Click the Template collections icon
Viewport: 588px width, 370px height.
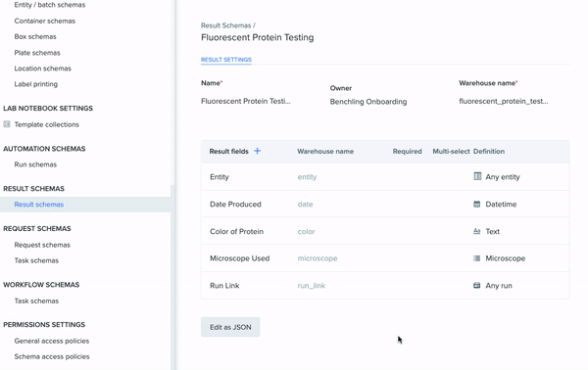(7, 124)
